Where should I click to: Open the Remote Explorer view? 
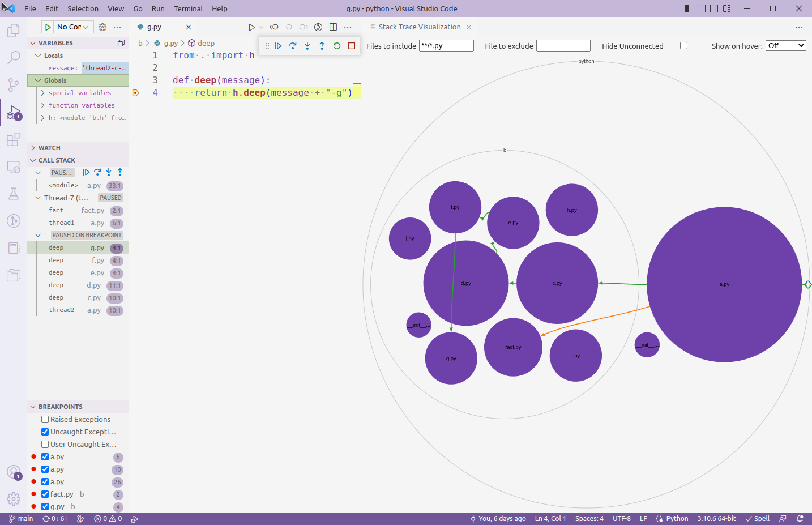(x=14, y=167)
